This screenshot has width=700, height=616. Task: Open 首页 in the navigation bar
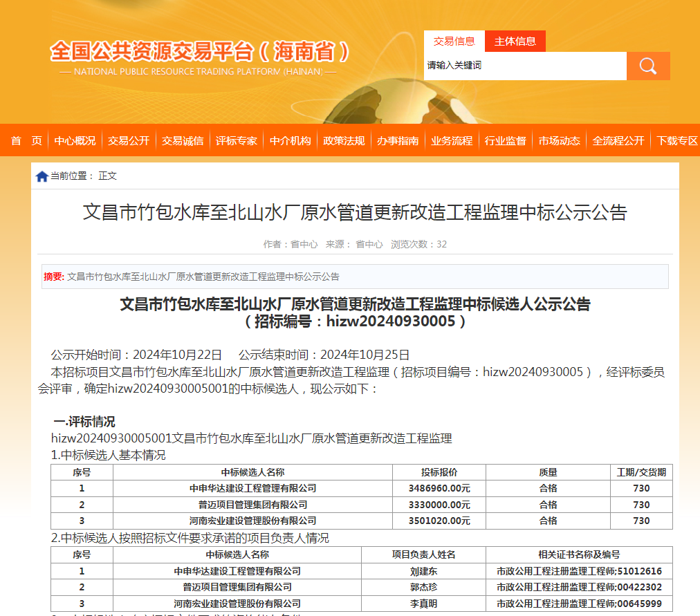(x=26, y=140)
